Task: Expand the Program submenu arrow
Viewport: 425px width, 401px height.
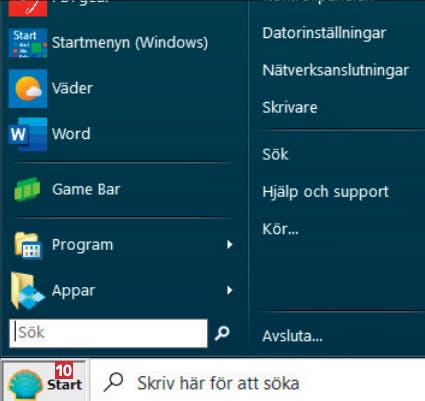Action: (229, 245)
